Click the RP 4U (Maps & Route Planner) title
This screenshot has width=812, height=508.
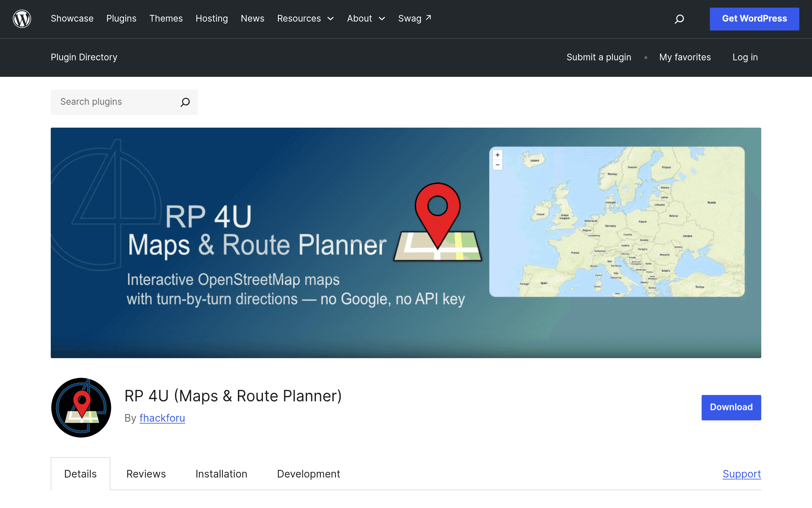tap(233, 396)
